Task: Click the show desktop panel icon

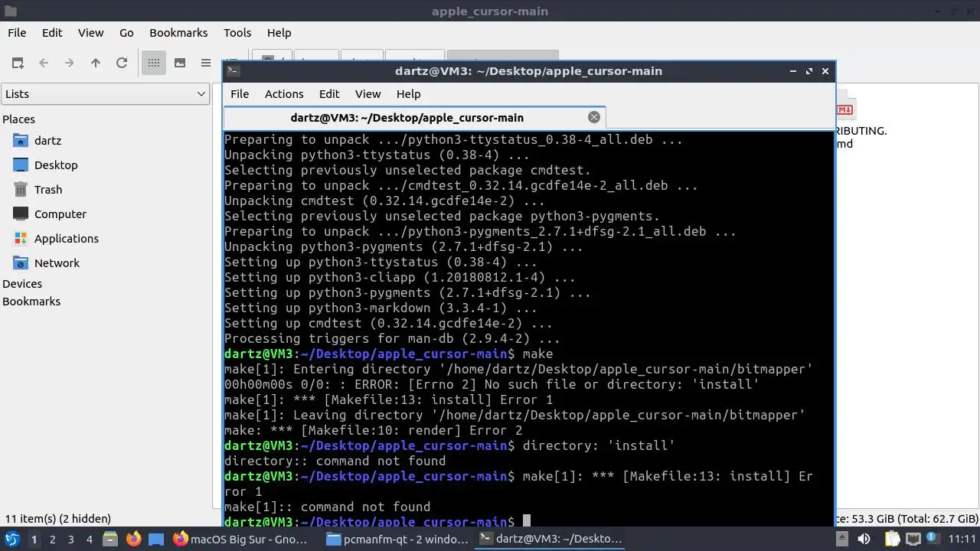Action: click(156, 539)
